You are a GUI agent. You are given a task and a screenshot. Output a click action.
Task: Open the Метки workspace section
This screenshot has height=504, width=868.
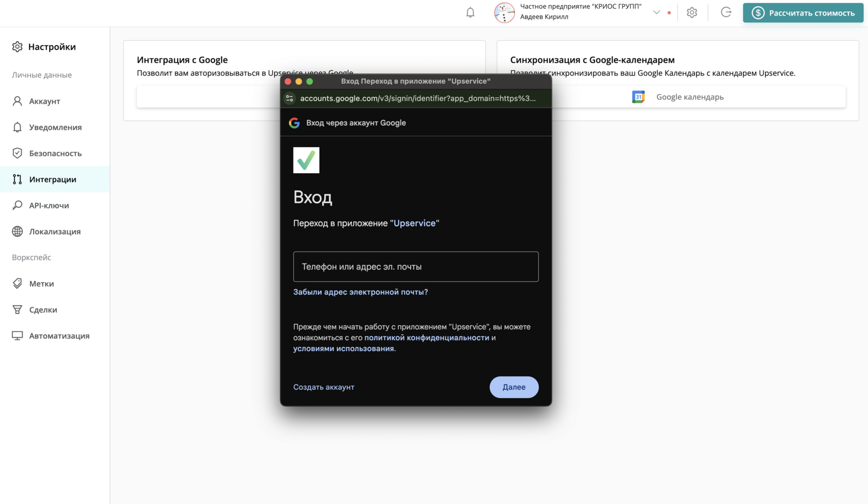55,283
